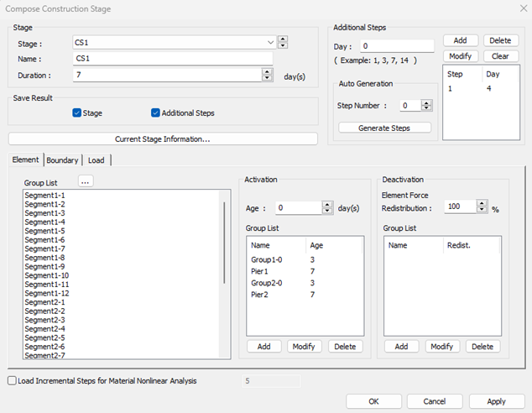Viewport: 532px width, 413px height.
Task: Click Delete under Activation list
Action: click(345, 347)
